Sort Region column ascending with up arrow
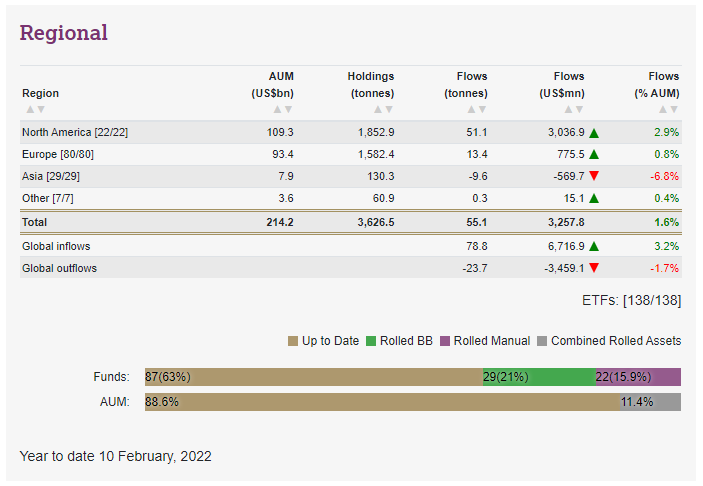703x486 pixels. [x=29, y=109]
